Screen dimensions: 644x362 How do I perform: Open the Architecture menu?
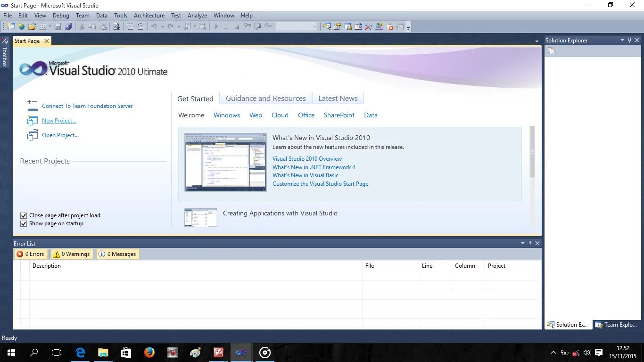[x=149, y=16]
